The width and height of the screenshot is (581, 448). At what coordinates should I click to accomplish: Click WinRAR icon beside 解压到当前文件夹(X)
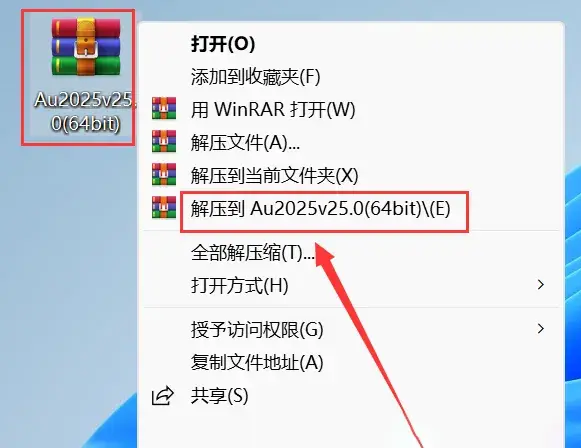[164, 174]
